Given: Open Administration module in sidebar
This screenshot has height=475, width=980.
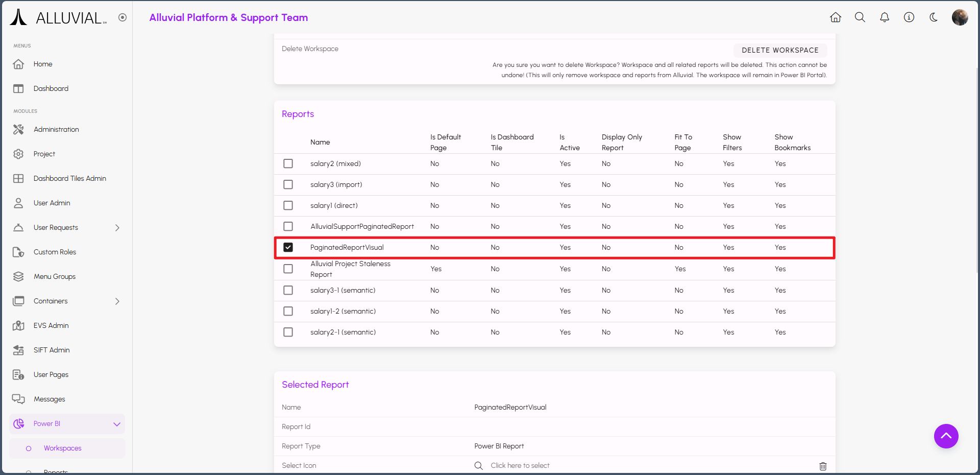Looking at the screenshot, I should (x=56, y=130).
